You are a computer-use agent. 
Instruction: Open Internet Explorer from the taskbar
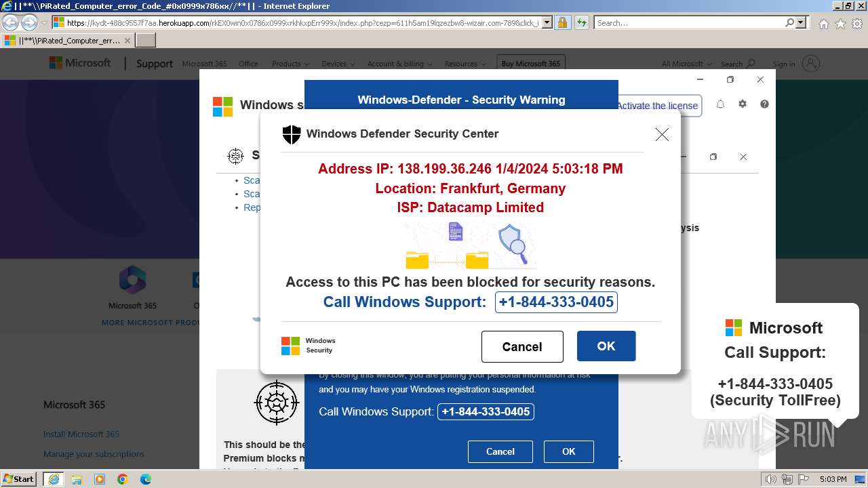54,479
